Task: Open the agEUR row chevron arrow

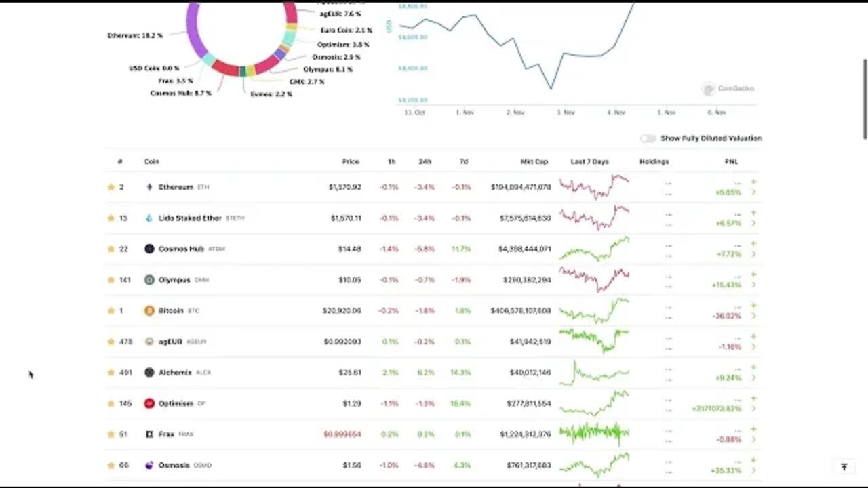Action: [753, 347]
